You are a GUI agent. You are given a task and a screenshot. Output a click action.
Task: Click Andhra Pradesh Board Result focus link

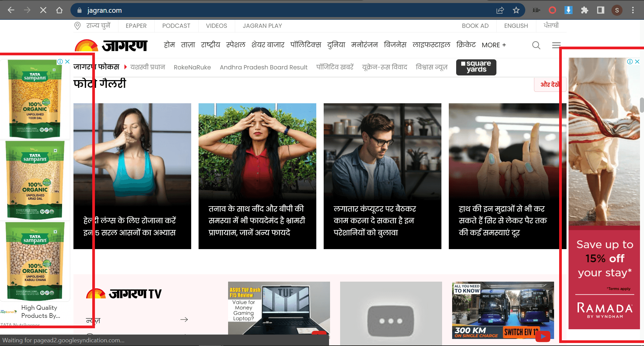264,67
